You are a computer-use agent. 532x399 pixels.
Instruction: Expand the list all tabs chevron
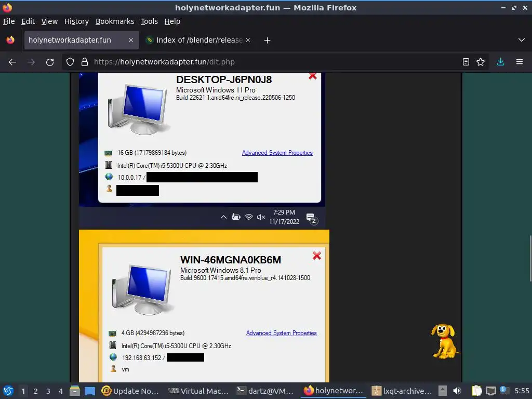point(522,40)
